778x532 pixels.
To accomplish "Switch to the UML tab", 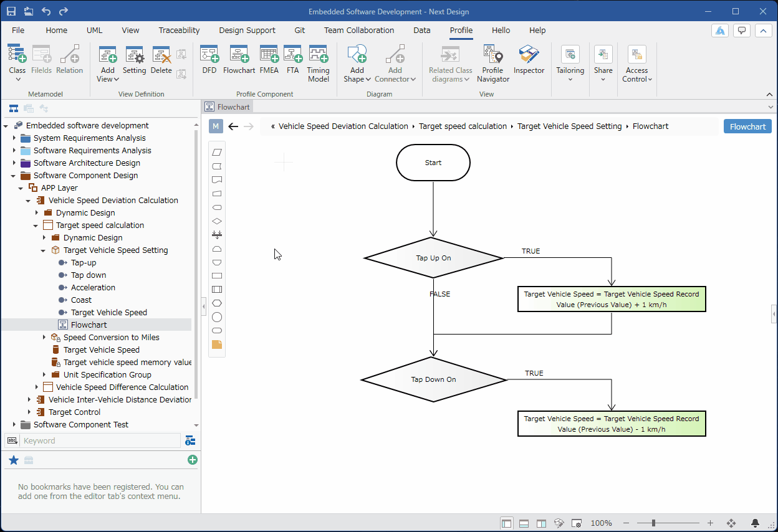I will pyautogui.click(x=95, y=30).
